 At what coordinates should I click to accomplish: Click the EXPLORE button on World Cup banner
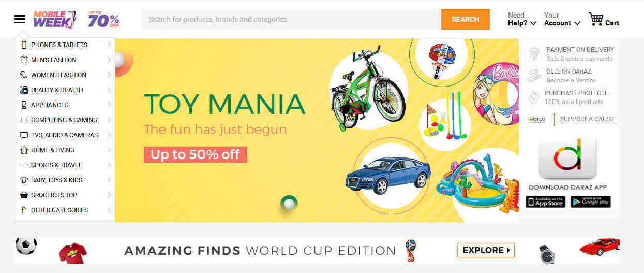[x=486, y=250]
